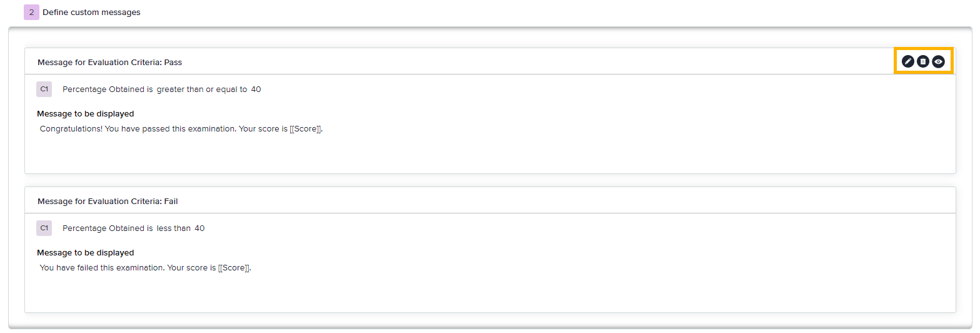Image resolution: width=980 pixels, height=333 pixels.
Task: Select the Define custom messages heading
Action: click(x=91, y=12)
